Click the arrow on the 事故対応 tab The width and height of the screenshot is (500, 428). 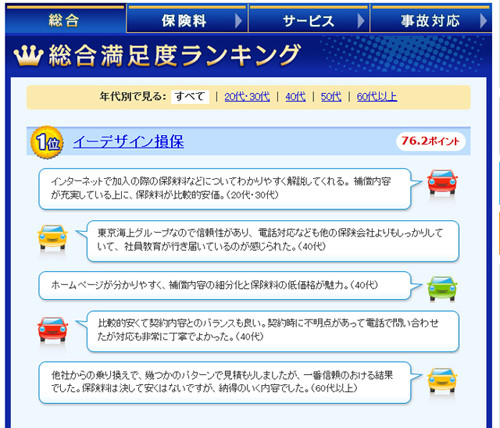point(483,21)
